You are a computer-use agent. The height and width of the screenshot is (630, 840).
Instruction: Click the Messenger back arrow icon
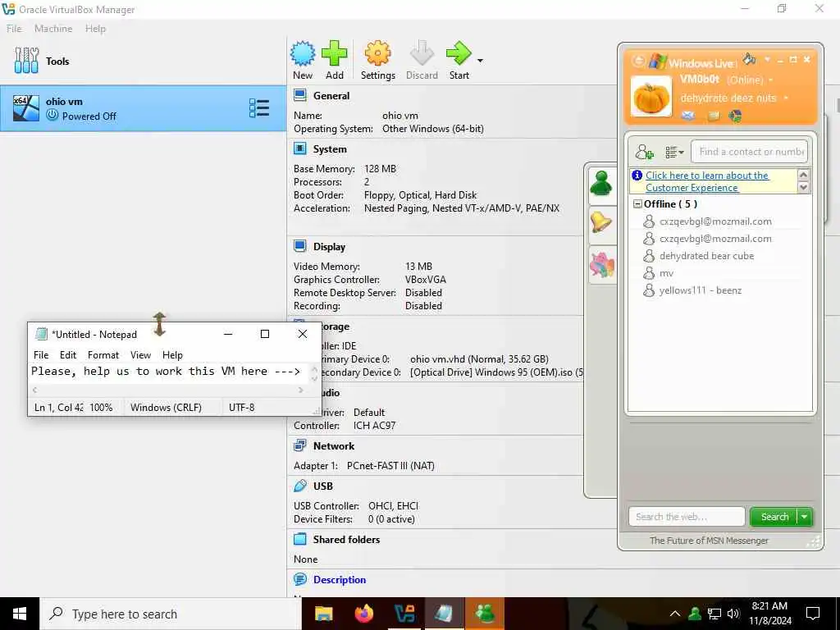click(638, 61)
